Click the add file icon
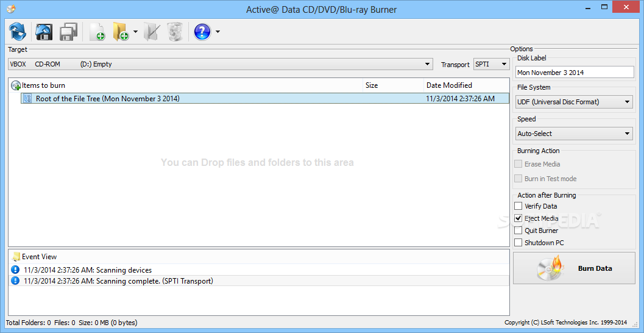 [97, 32]
